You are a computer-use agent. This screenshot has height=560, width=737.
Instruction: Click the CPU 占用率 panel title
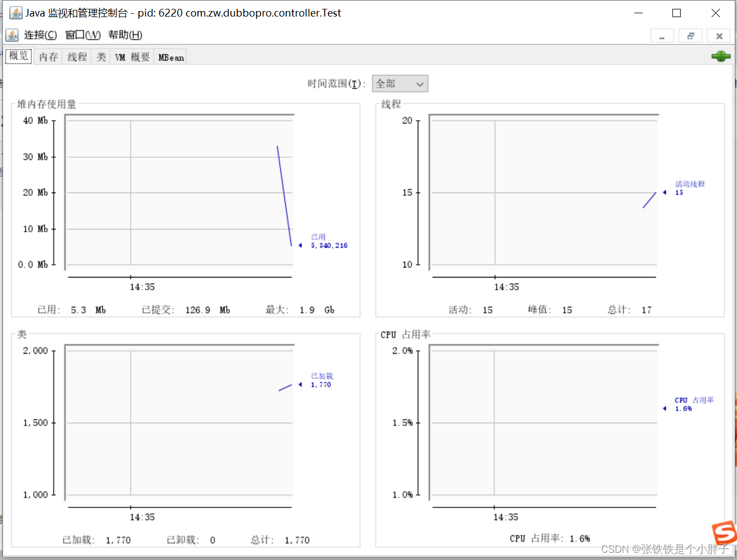[405, 334]
